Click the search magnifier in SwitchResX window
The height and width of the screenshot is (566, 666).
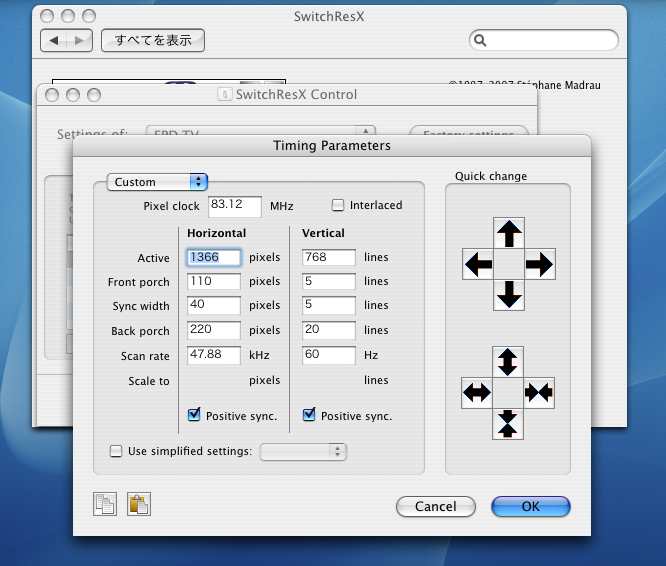coord(480,40)
